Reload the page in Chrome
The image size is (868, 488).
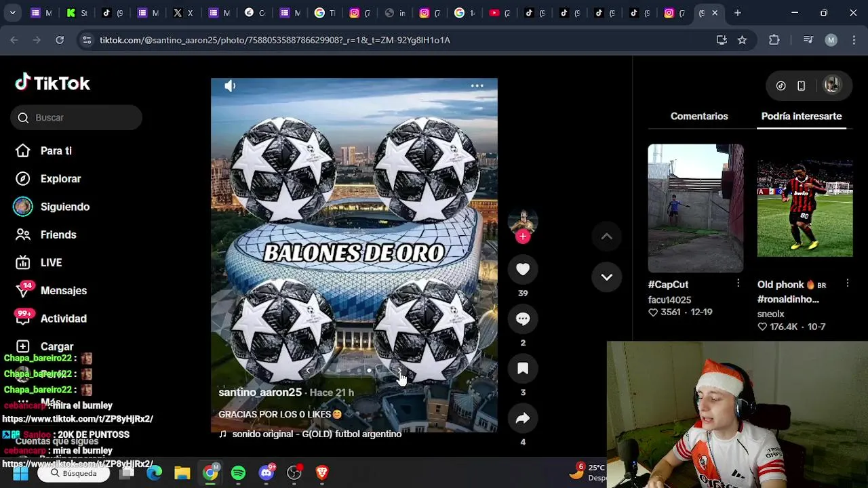coord(60,40)
